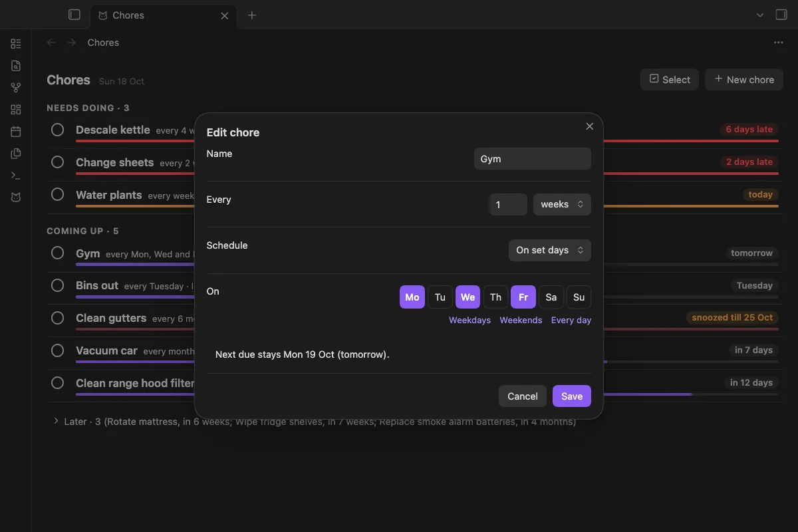Click the 2 days late badge
The image size is (798, 532).
click(749, 162)
